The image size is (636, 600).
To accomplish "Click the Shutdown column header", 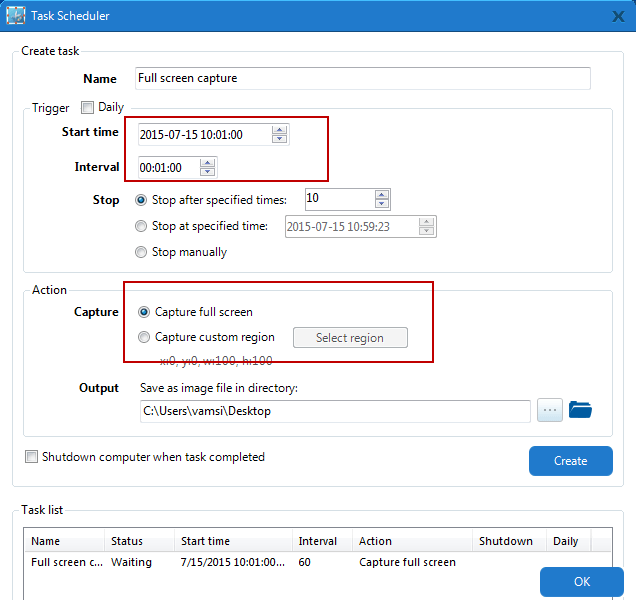I will [x=509, y=541].
